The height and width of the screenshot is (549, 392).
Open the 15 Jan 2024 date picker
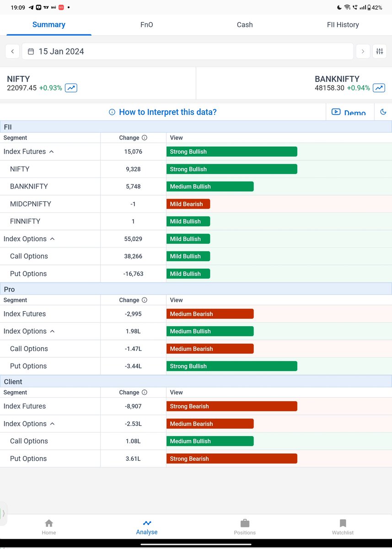[188, 51]
